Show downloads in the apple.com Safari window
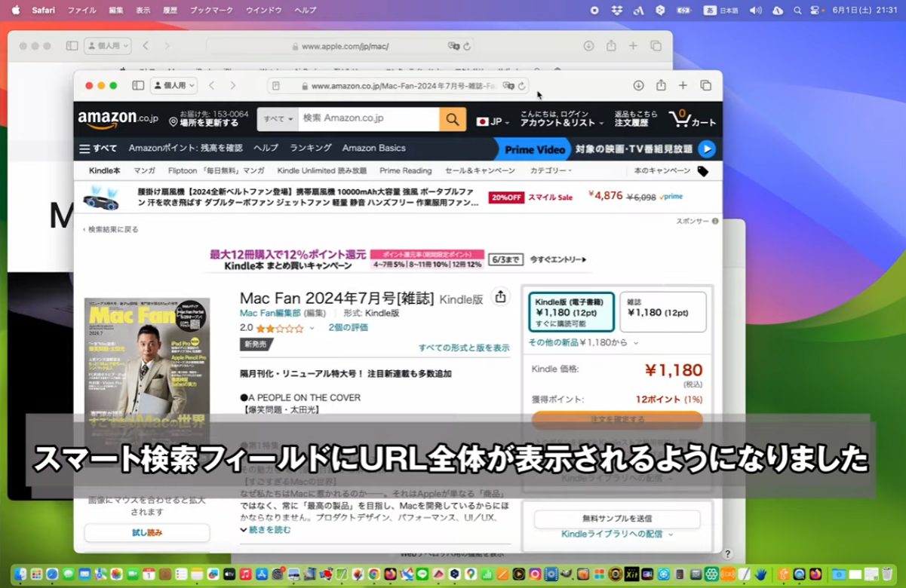The image size is (906, 588). 589,46
